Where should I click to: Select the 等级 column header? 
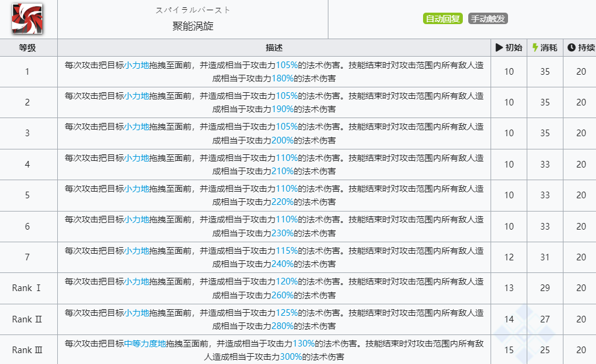pos(28,48)
